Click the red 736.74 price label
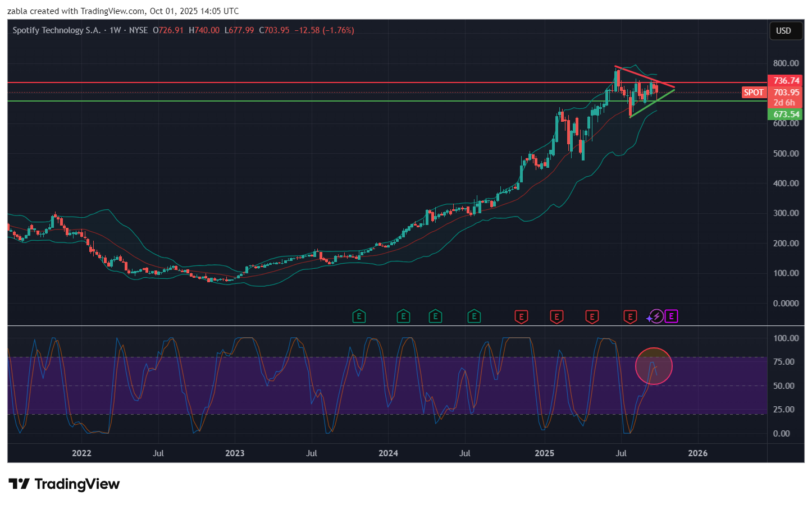The image size is (812, 505). point(786,81)
